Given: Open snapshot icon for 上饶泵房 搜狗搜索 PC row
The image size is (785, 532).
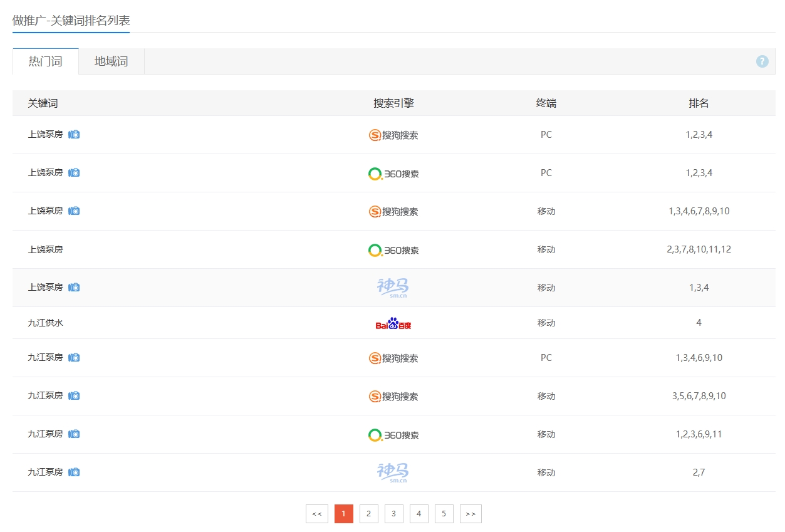Looking at the screenshot, I should [x=74, y=134].
